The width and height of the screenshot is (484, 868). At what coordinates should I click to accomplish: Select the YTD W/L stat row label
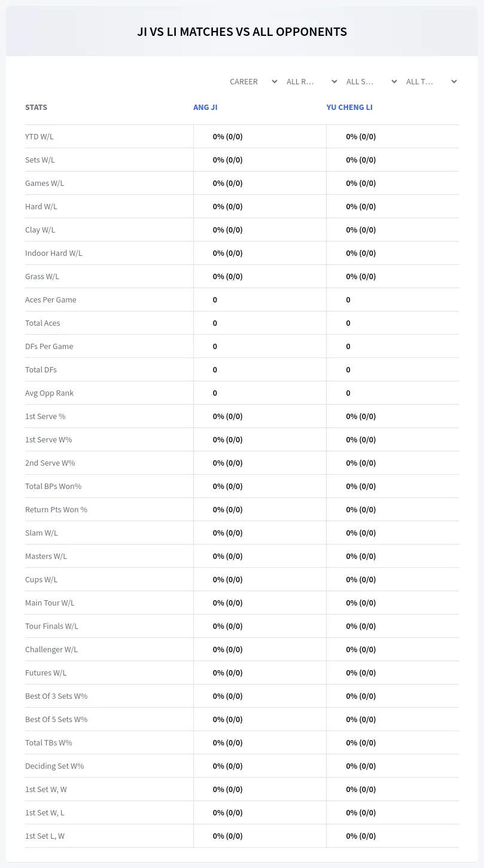[x=39, y=136]
